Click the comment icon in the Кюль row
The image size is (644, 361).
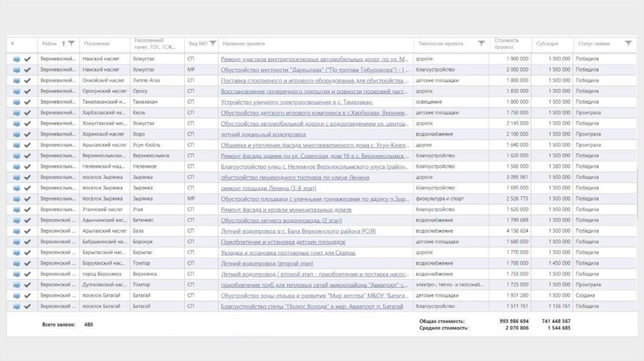16,113
